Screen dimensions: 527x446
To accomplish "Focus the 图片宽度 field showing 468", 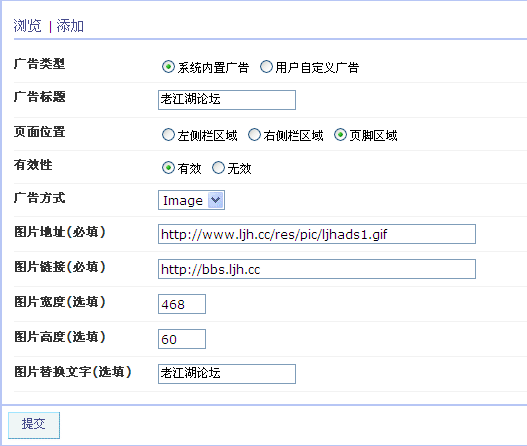I will tap(182, 304).
